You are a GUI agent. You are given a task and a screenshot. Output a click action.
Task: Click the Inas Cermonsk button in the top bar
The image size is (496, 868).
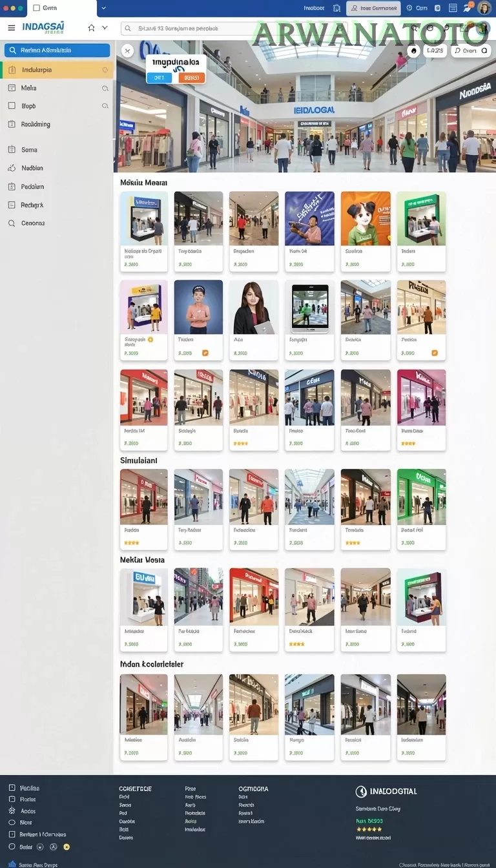coord(373,8)
